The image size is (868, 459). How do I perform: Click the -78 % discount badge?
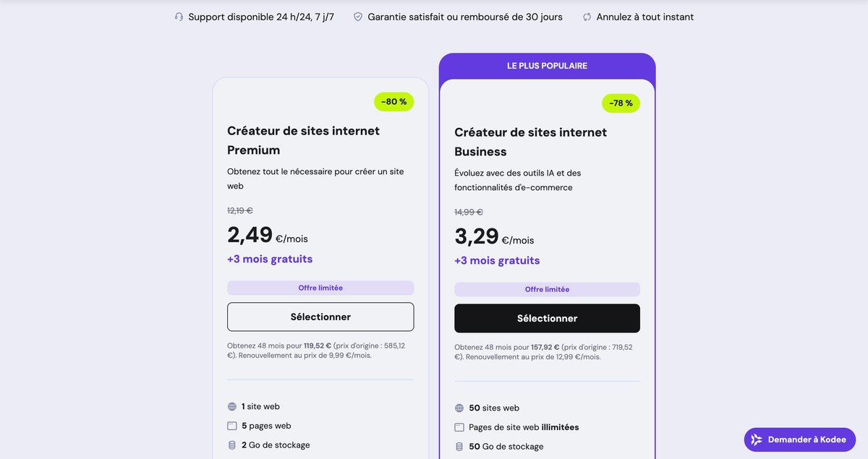click(621, 103)
